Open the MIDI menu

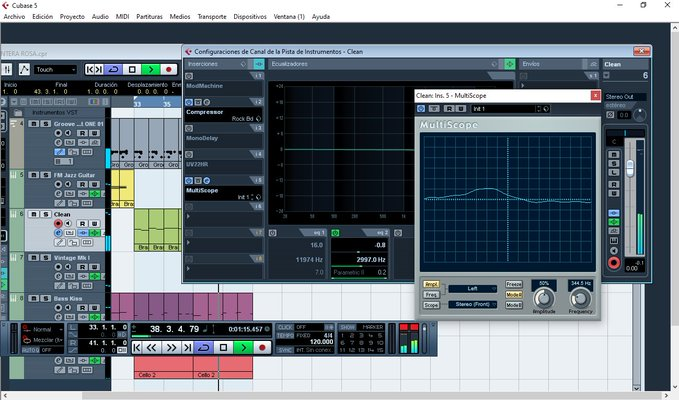122,16
